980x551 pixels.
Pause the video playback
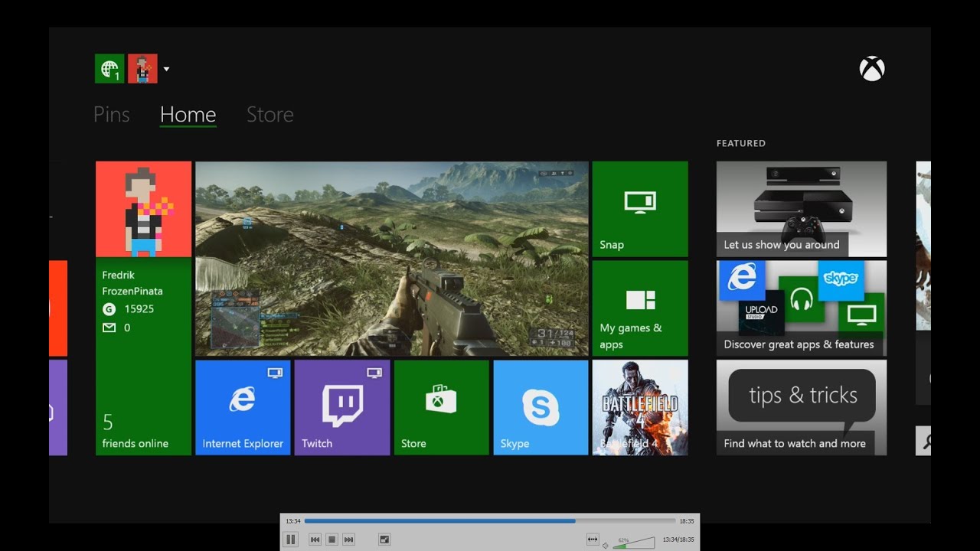[x=291, y=540]
